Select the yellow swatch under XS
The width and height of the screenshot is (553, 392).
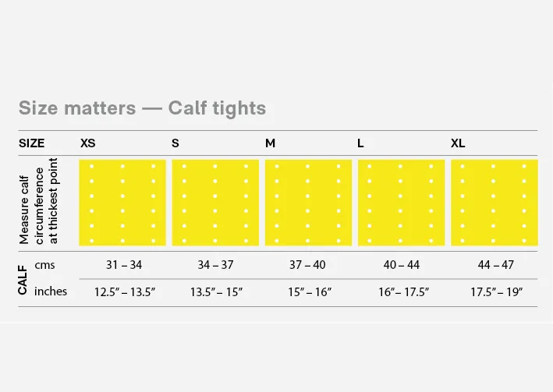point(122,203)
